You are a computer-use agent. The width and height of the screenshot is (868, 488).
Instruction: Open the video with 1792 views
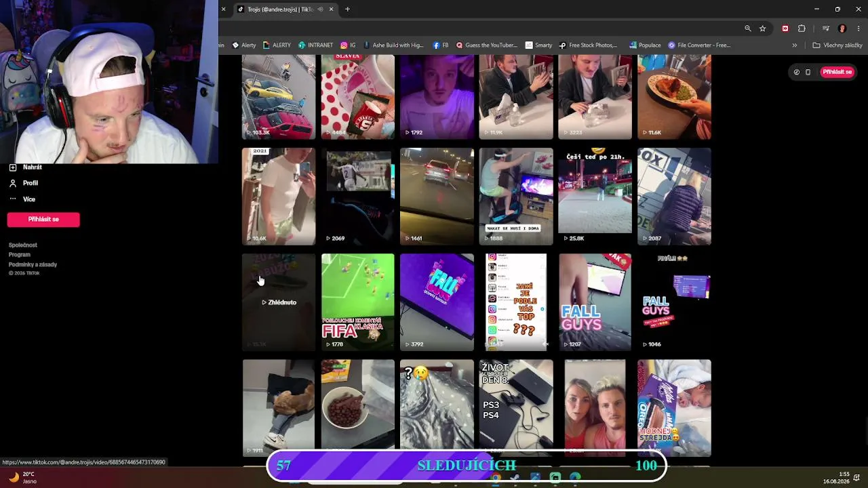pos(437,97)
